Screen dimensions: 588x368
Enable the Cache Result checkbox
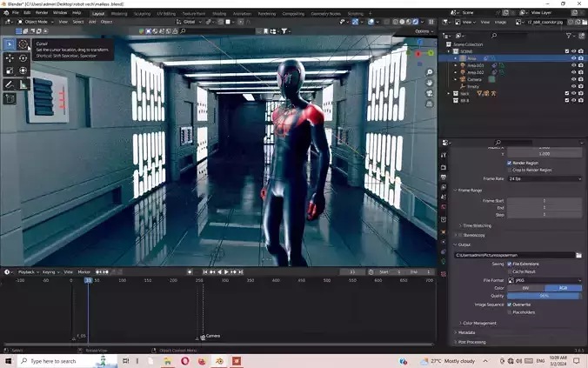(x=509, y=271)
